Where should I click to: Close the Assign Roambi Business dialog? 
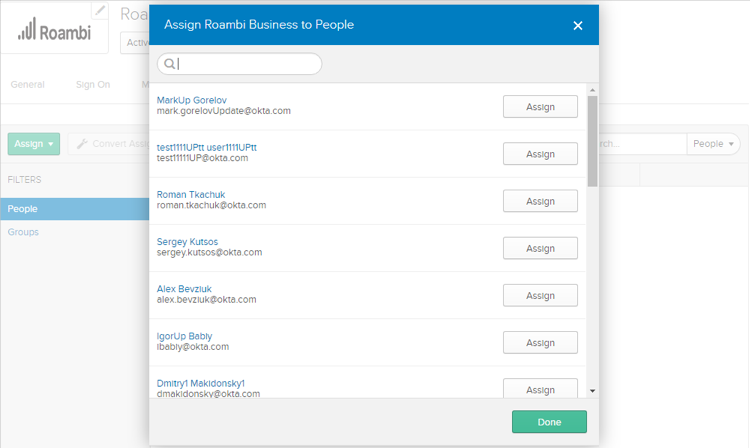(x=577, y=25)
